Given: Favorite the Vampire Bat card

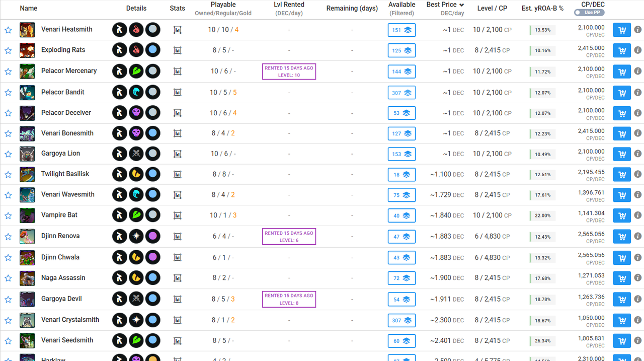Looking at the screenshot, I should 8,216.
